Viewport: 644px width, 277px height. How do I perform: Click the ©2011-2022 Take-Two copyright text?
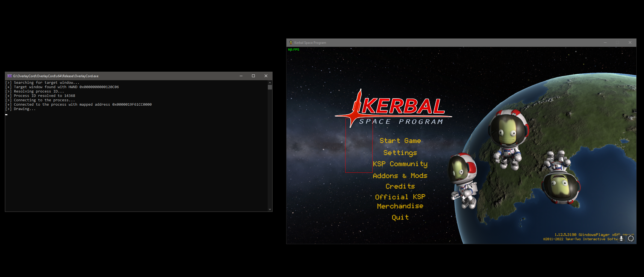point(580,239)
